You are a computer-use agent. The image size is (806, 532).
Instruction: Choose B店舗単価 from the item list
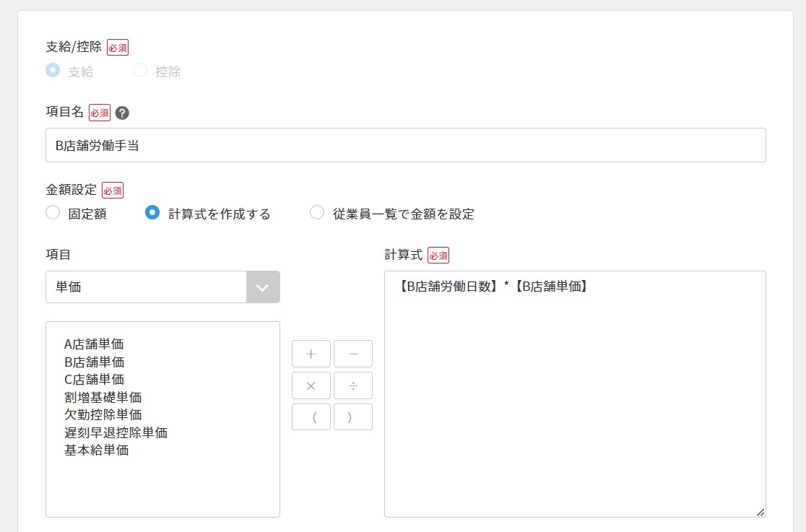tap(94, 362)
